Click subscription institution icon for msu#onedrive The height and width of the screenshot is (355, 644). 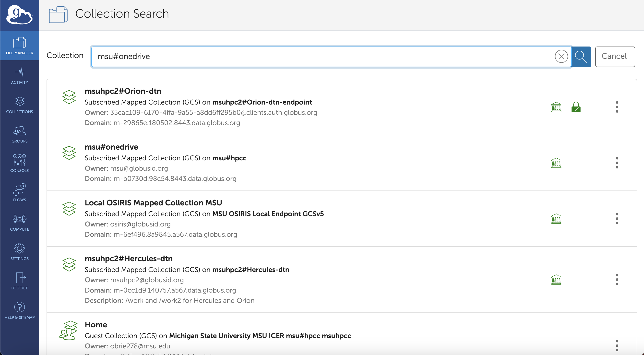556,163
